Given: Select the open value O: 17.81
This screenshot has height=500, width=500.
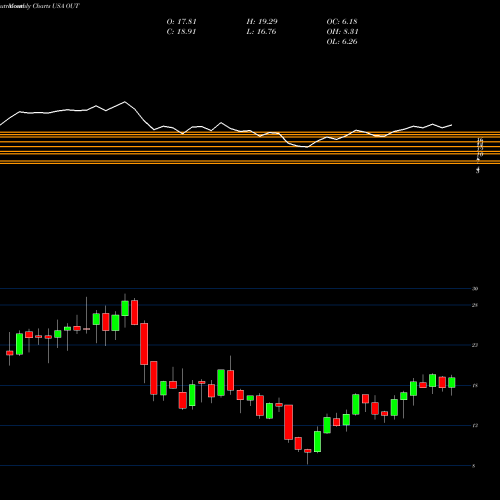Looking at the screenshot, I should tap(181, 22).
